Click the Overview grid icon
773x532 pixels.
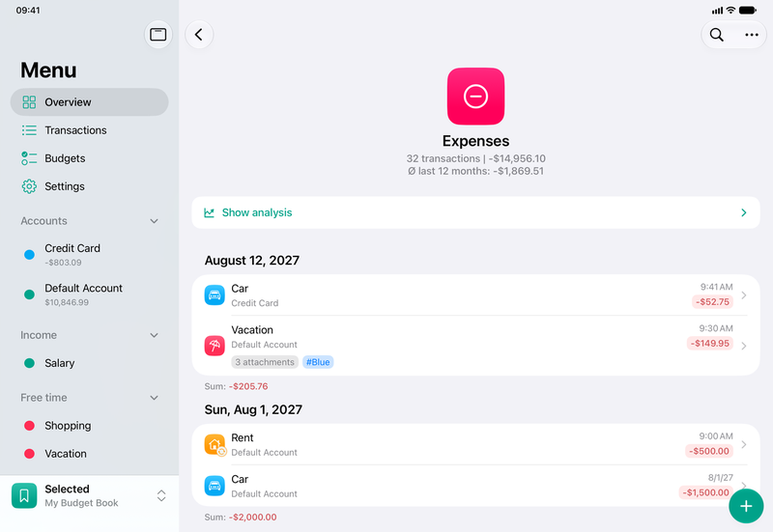pyautogui.click(x=29, y=102)
